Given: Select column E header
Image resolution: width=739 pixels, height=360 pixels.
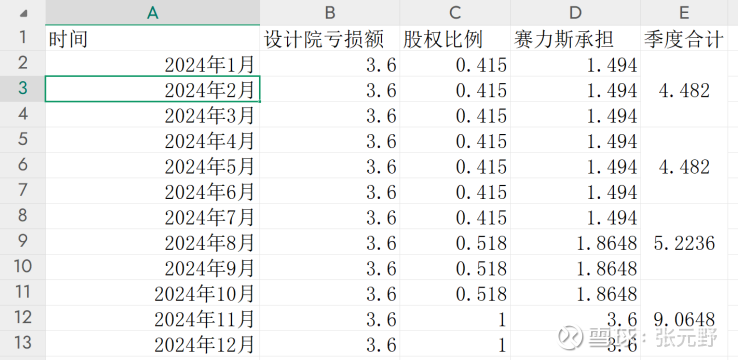Looking at the screenshot, I should pos(684,12).
